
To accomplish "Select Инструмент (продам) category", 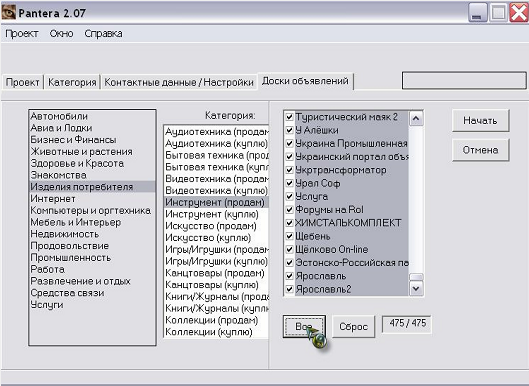I will tap(216, 202).
